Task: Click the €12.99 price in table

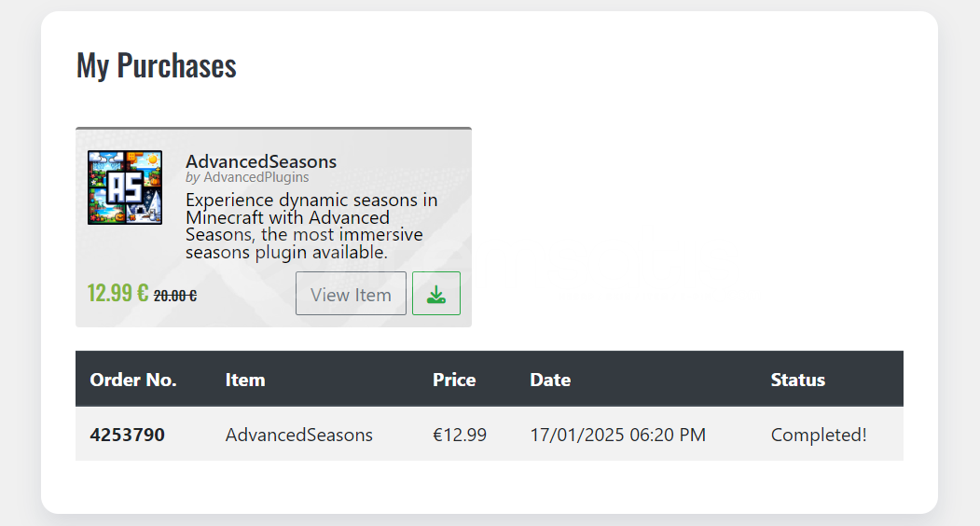Action: click(x=460, y=435)
